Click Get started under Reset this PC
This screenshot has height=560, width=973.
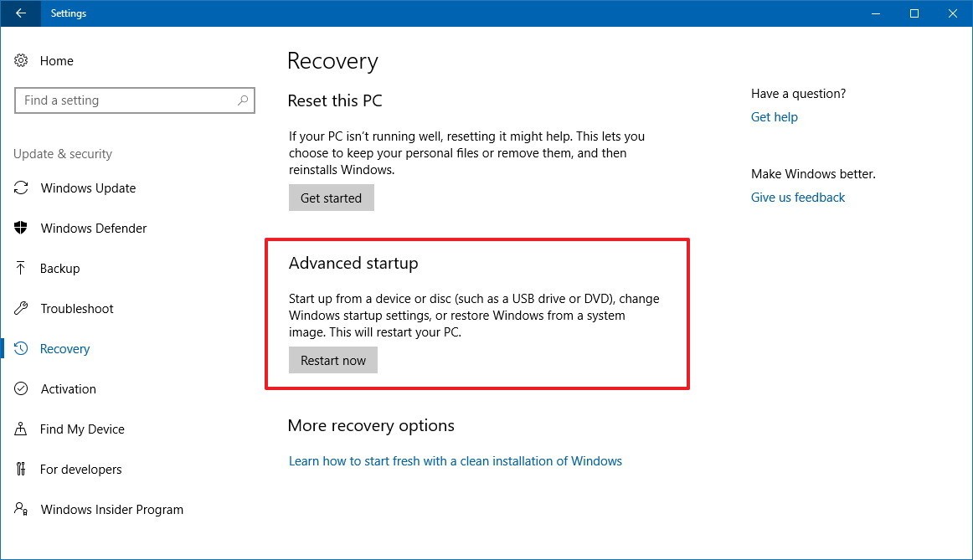(331, 198)
